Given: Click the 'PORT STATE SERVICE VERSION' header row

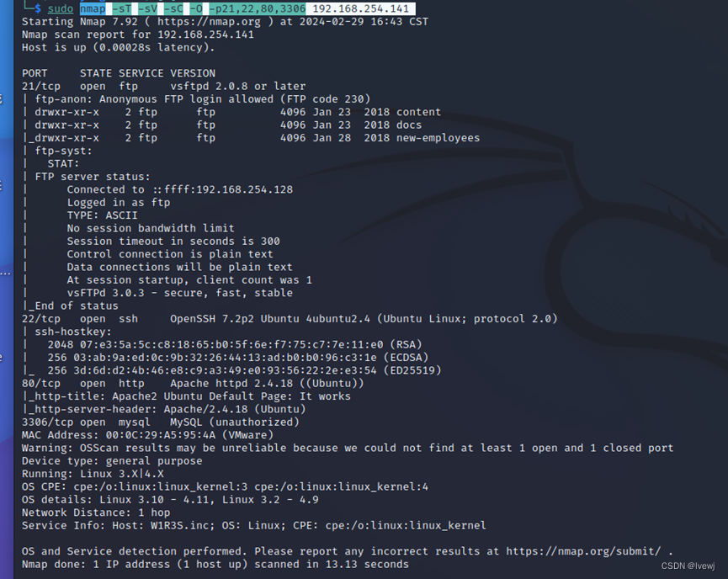Looking at the screenshot, I should [119, 73].
